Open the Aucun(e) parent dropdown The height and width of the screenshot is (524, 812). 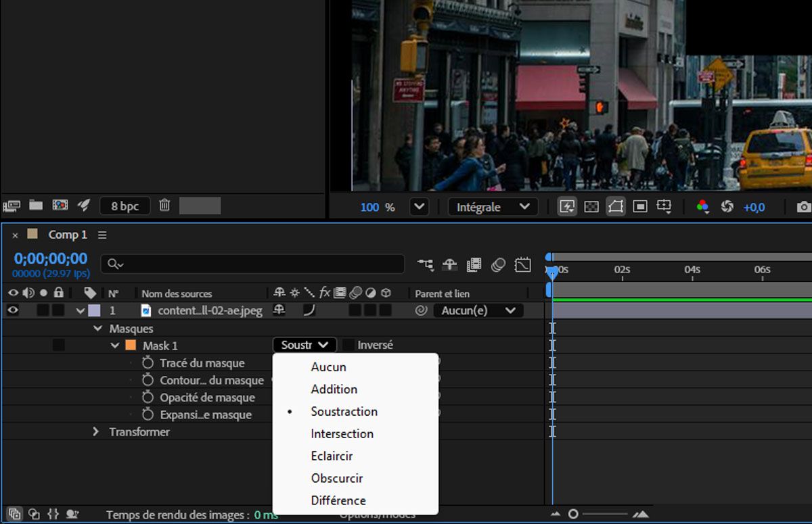[478, 310]
